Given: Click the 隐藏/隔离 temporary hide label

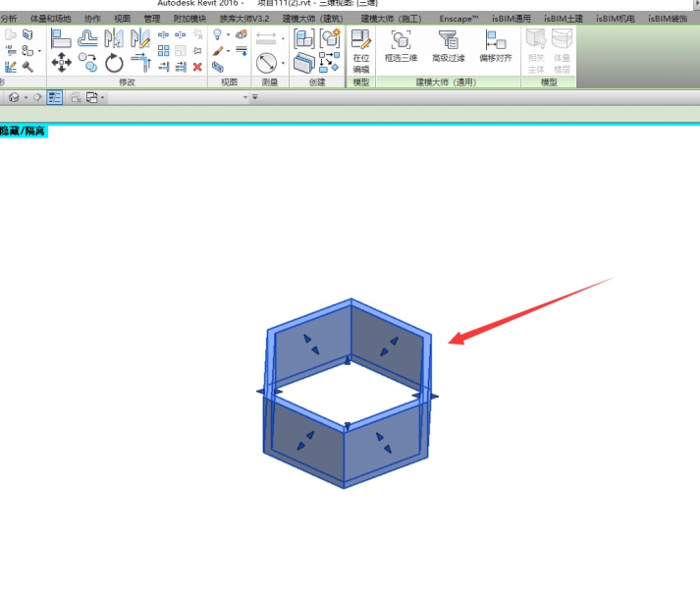Looking at the screenshot, I should 23,131.
